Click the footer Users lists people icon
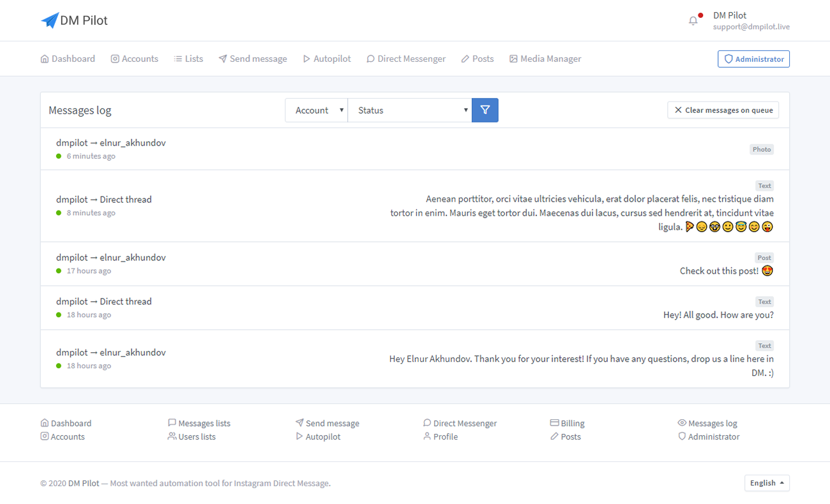This screenshot has height=504, width=830. click(x=172, y=436)
